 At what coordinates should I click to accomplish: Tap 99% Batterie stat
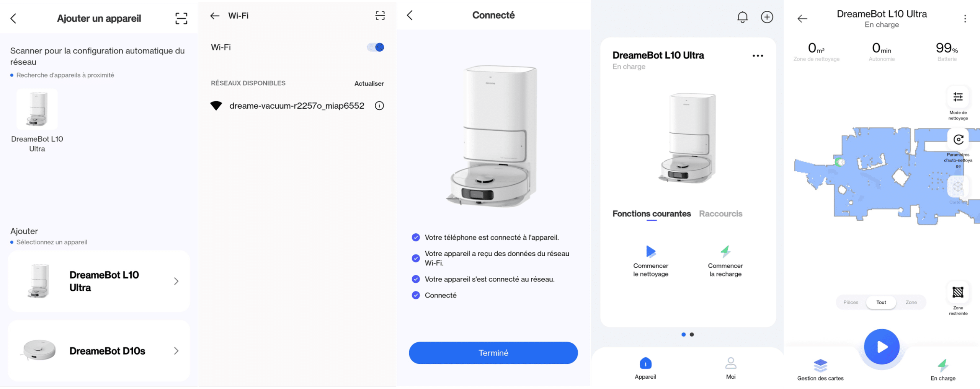point(947,52)
